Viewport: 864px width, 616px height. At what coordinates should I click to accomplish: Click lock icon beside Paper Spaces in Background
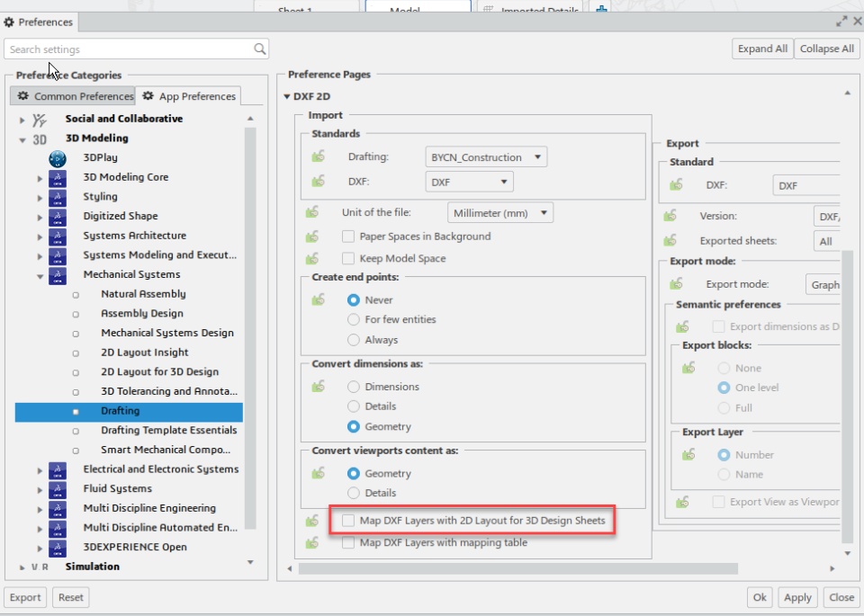[x=312, y=237]
